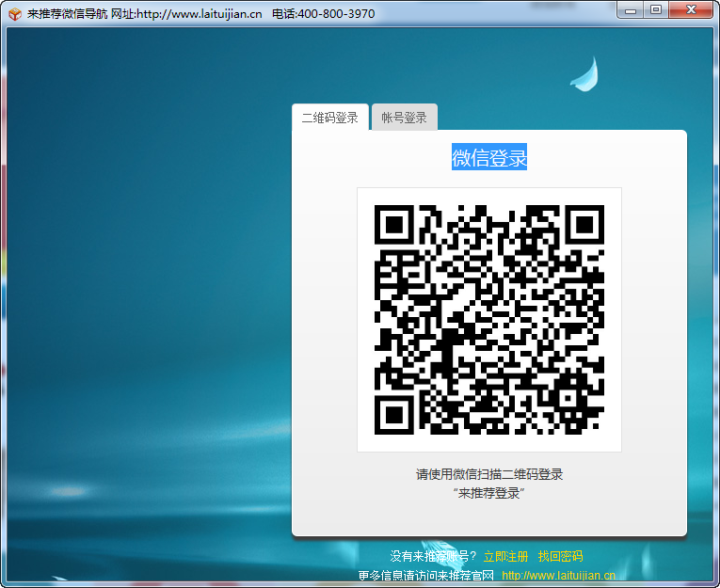The image size is (720, 588).
Task: Open the 找回密码 link
Action: point(560,556)
